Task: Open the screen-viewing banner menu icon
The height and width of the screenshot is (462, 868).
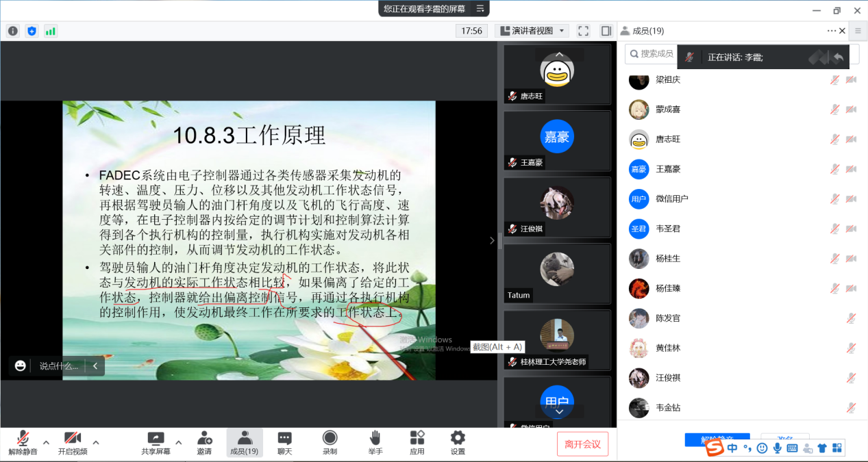Action: pyautogui.click(x=480, y=9)
